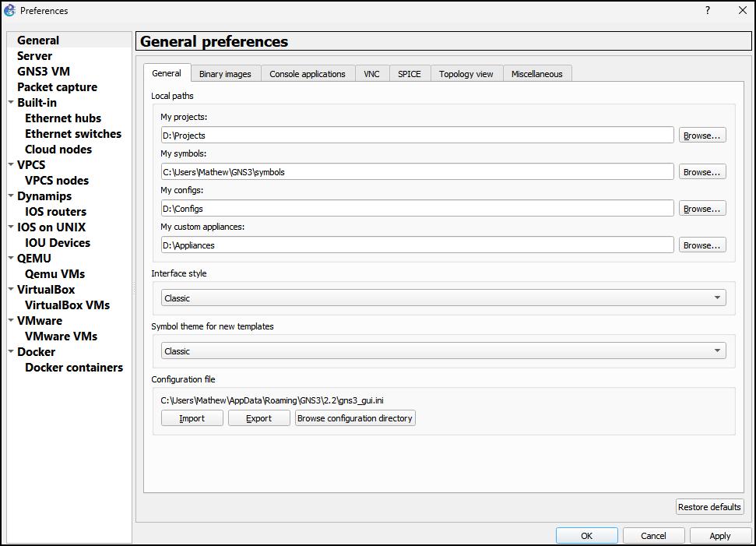This screenshot has height=546, width=756.
Task: Open the Miscellaneous tab
Action: tap(537, 74)
